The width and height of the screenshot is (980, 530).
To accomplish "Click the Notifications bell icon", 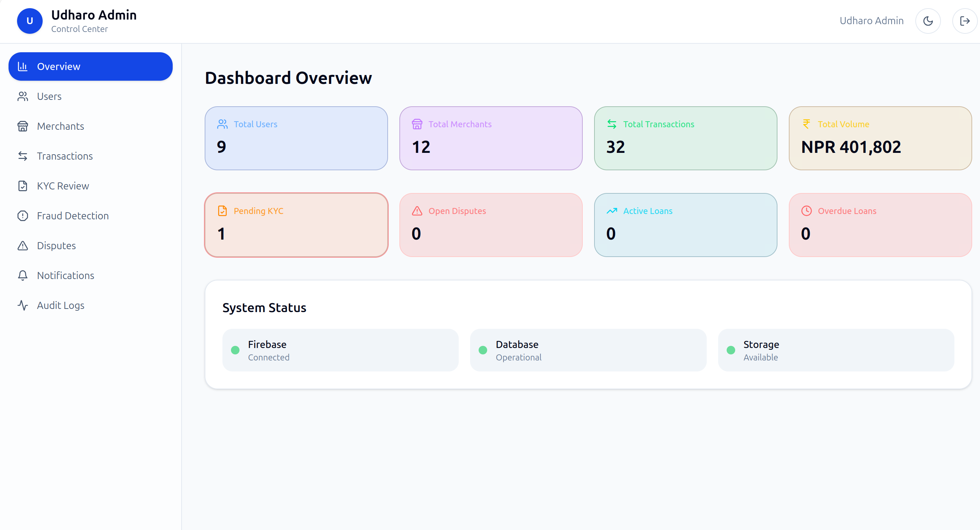I will click(x=23, y=275).
